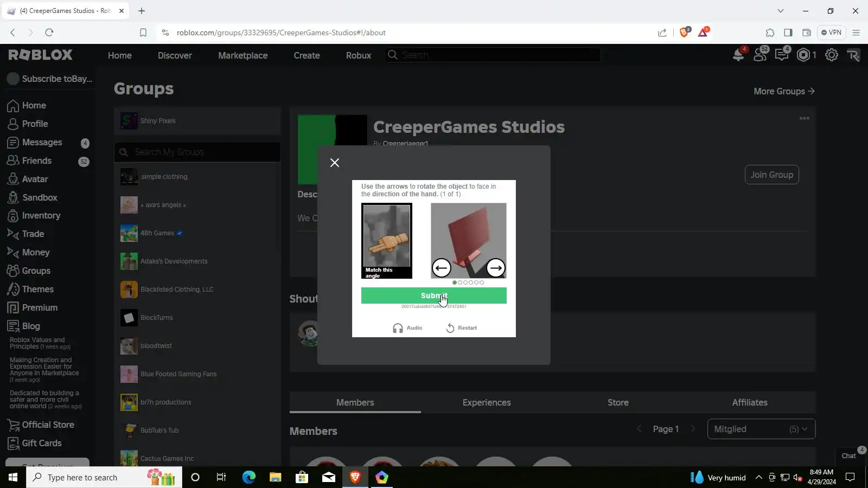868x488 pixels.
Task: Reload the page in browser
Action: click(49, 33)
